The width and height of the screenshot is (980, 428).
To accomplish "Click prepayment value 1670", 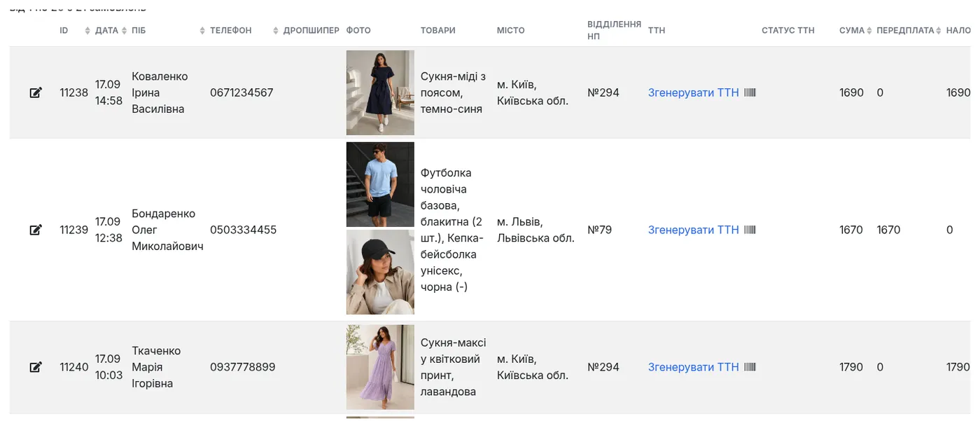I will (x=888, y=230).
